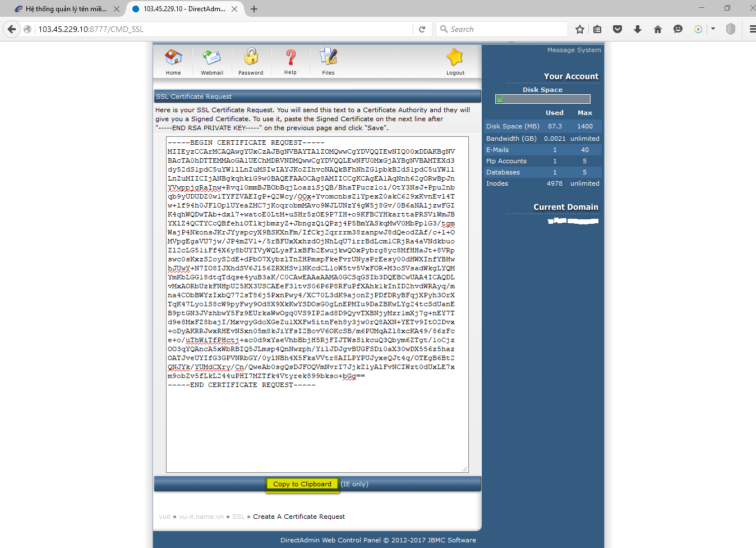
Task: Click the Copy to Clipboard button
Action: click(x=302, y=484)
